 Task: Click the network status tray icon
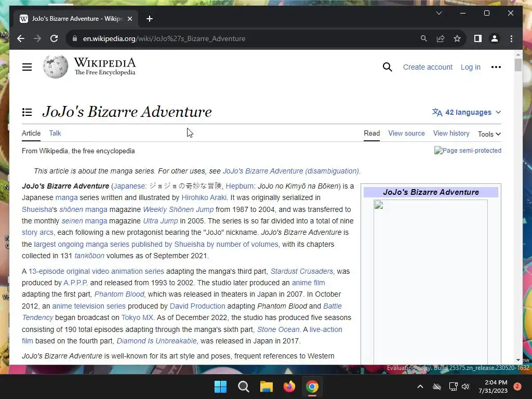pyautogui.click(x=453, y=387)
